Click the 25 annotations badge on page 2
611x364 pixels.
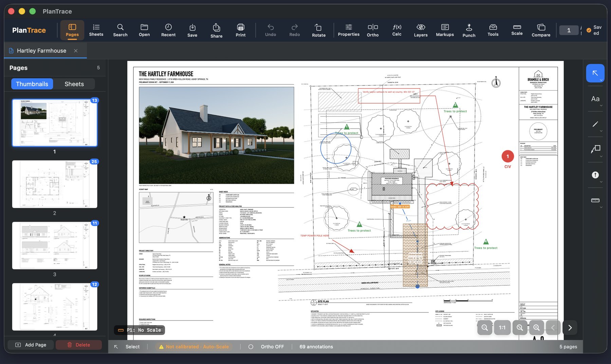(94, 162)
